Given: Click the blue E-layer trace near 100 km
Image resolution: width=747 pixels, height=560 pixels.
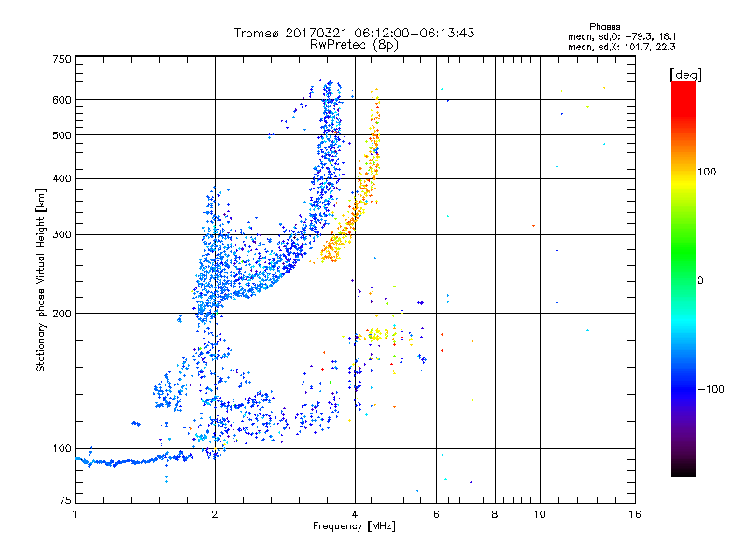Looking at the screenshot, I should pyautogui.click(x=134, y=461).
